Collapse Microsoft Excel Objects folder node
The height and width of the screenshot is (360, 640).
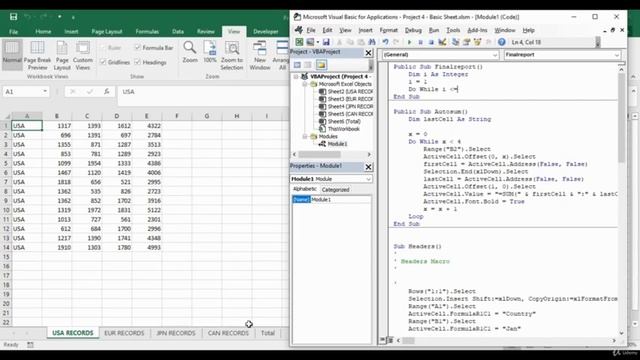[x=304, y=84]
